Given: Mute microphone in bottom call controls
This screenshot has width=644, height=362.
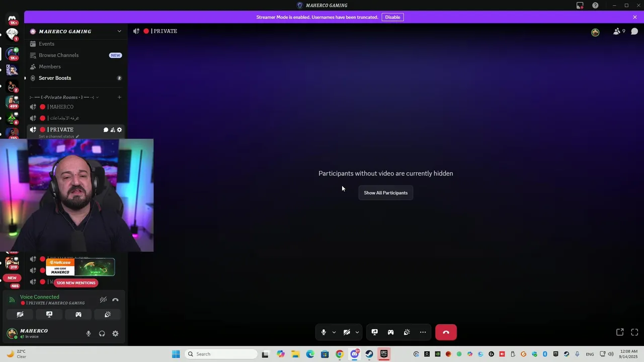Looking at the screenshot, I should 324,332.
